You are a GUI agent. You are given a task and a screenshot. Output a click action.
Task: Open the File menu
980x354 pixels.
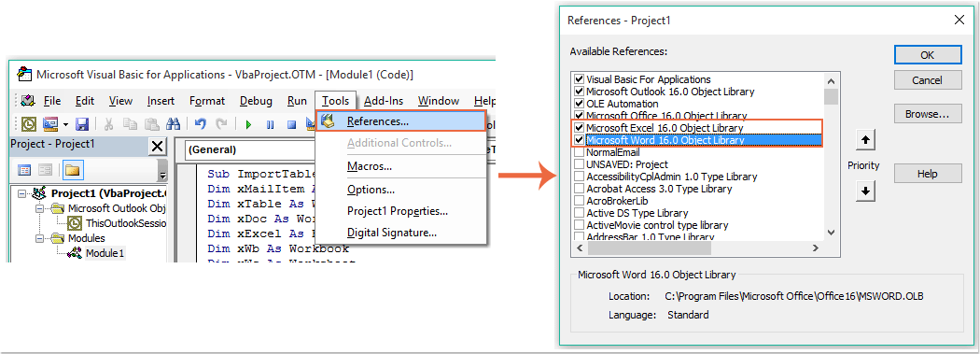click(x=52, y=101)
